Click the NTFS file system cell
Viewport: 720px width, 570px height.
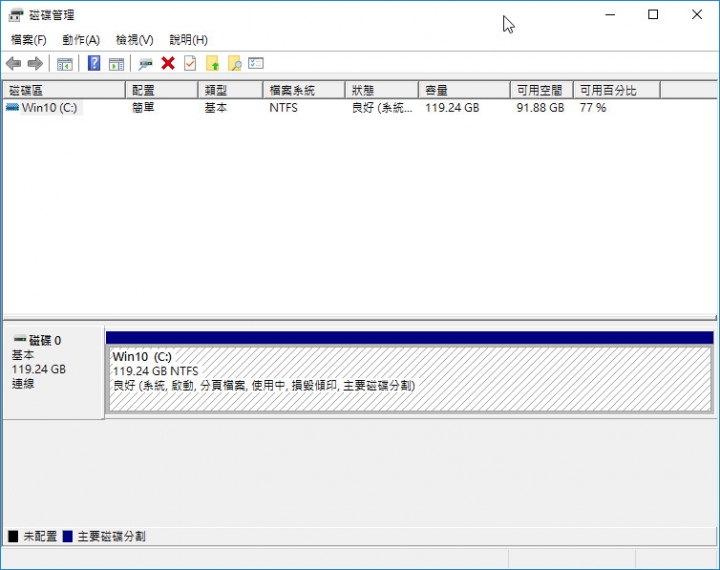click(283, 107)
